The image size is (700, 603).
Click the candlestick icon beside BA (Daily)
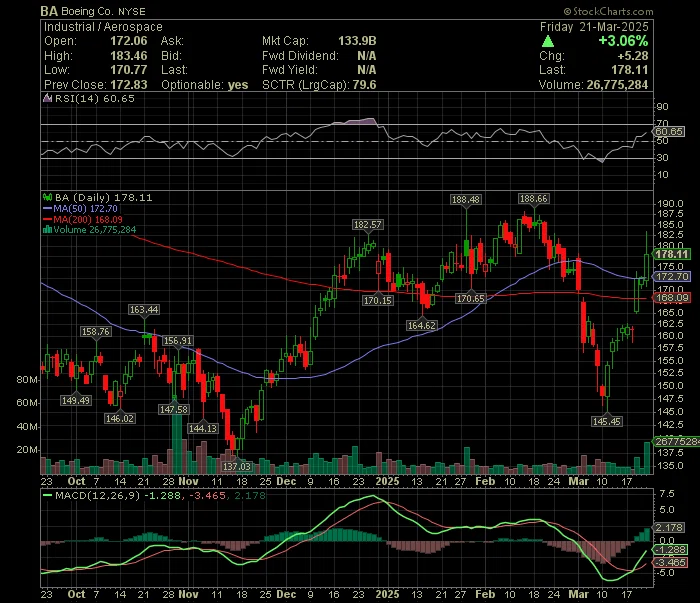coord(47,197)
